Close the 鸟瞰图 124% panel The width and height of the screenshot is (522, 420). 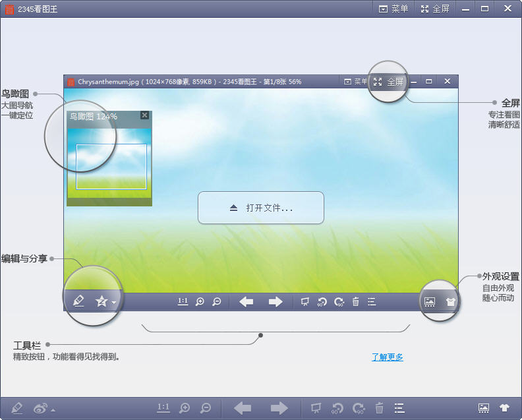pos(144,115)
